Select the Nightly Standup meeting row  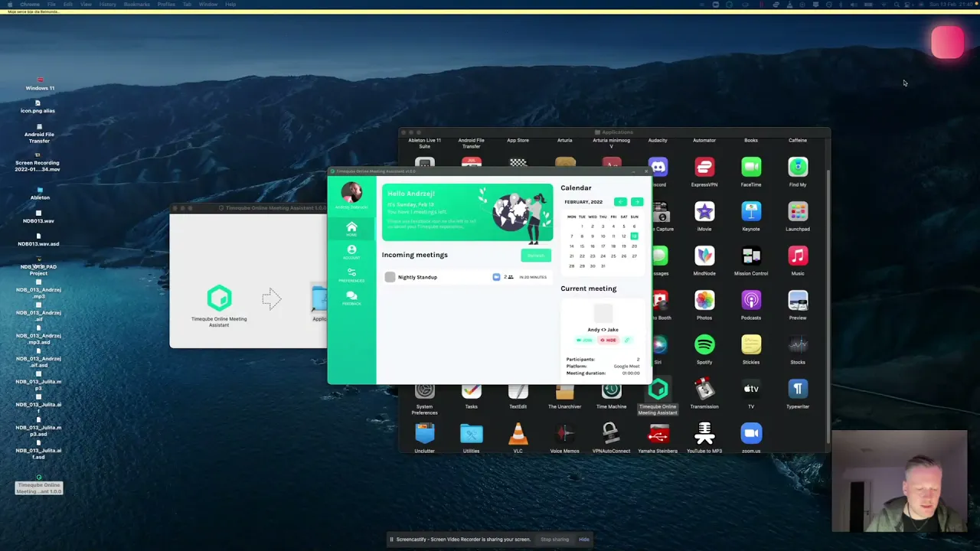467,277
